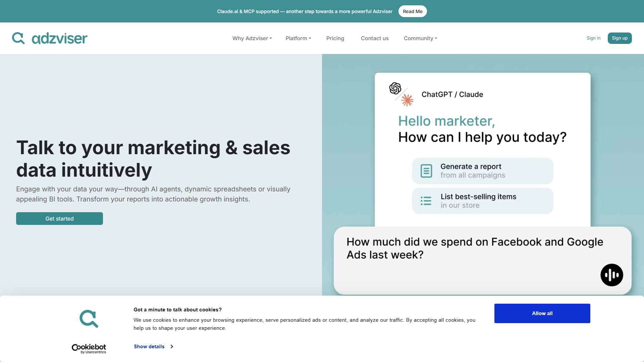The height and width of the screenshot is (362, 644).
Task: Click the ChatGPT logo icon
Action: point(395,88)
